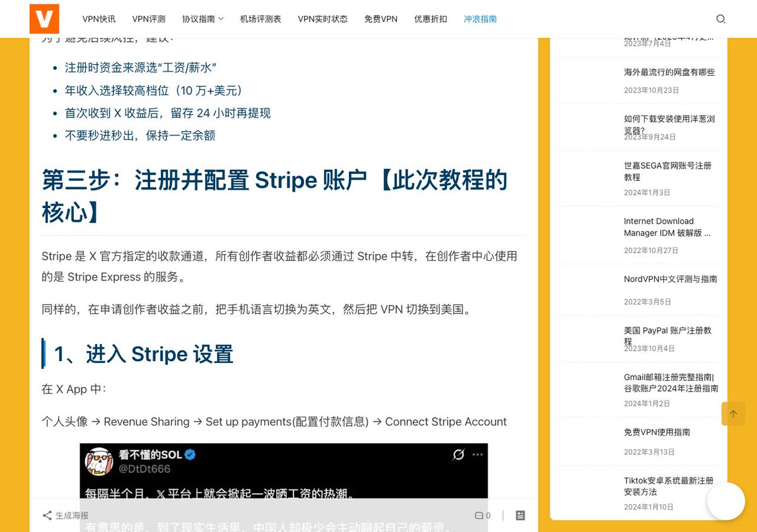The width and height of the screenshot is (757, 532).
Task: Open NordVPN中文评测与指南 sidebar link
Action: pos(671,279)
